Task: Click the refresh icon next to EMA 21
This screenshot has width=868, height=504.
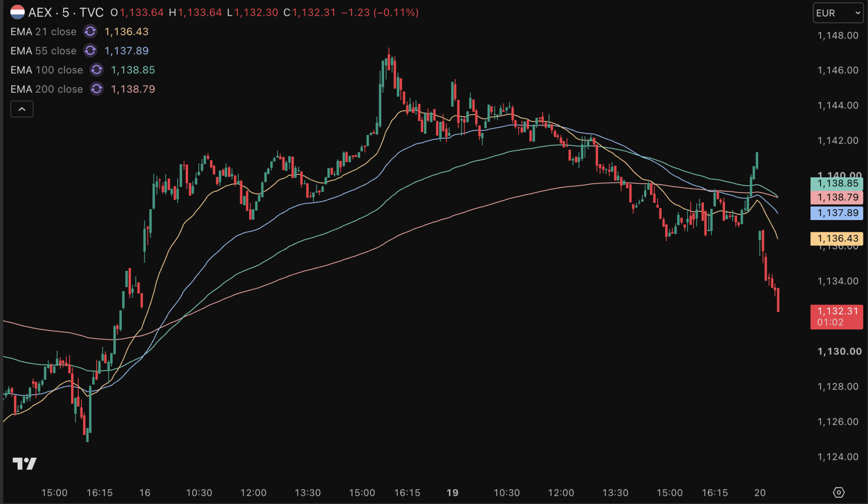Action: (x=90, y=31)
